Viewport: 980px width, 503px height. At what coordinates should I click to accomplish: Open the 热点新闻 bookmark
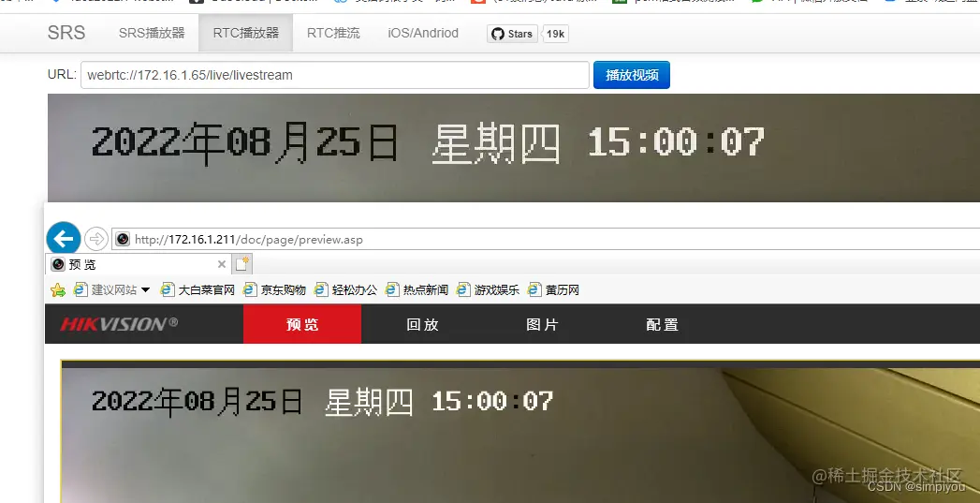pyautogui.click(x=417, y=289)
